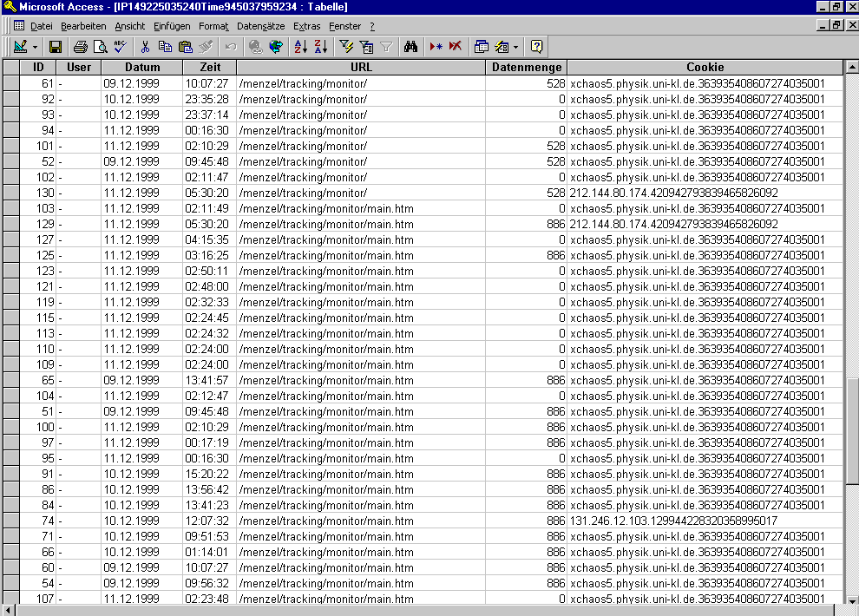Add a new record with the arrow-star icon

[436, 47]
